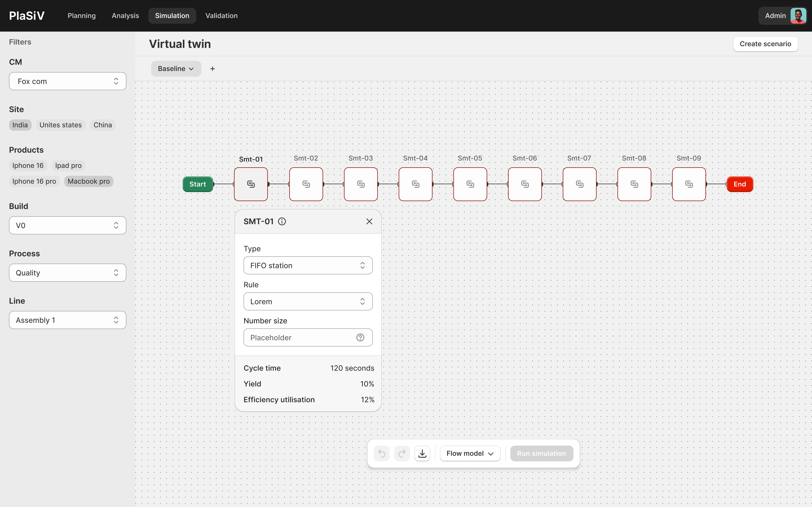Add a new scenario tab with plus icon
Image resolution: width=812 pixels, height=507 pixels.
[x=212, y=69]
